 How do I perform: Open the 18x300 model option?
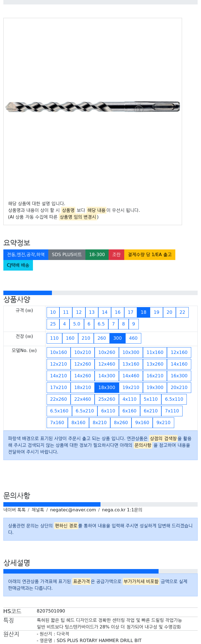click(107, 388)
